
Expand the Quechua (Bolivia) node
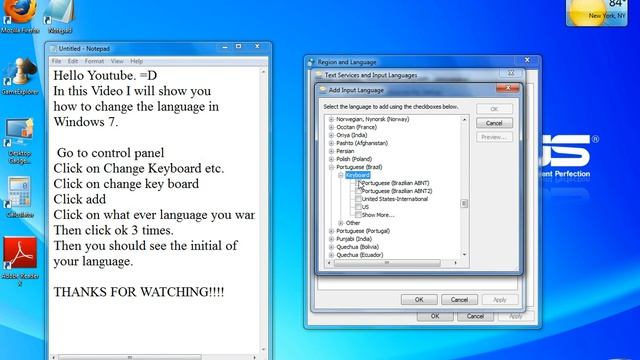tap(331, 247)
